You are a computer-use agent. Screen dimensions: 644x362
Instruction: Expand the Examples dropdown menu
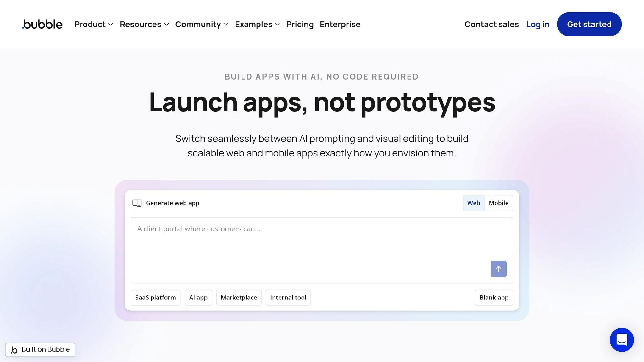[x=257, y=24]
